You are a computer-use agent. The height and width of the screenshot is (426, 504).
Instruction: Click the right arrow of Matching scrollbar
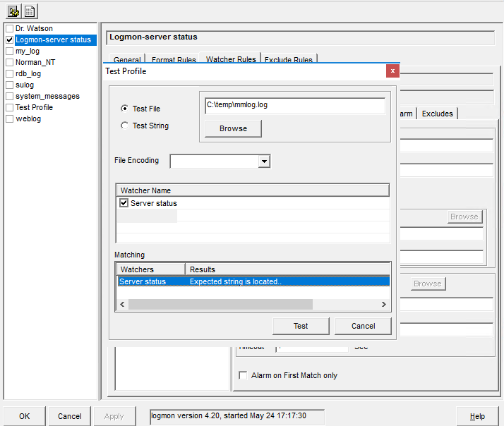[384, 305]
